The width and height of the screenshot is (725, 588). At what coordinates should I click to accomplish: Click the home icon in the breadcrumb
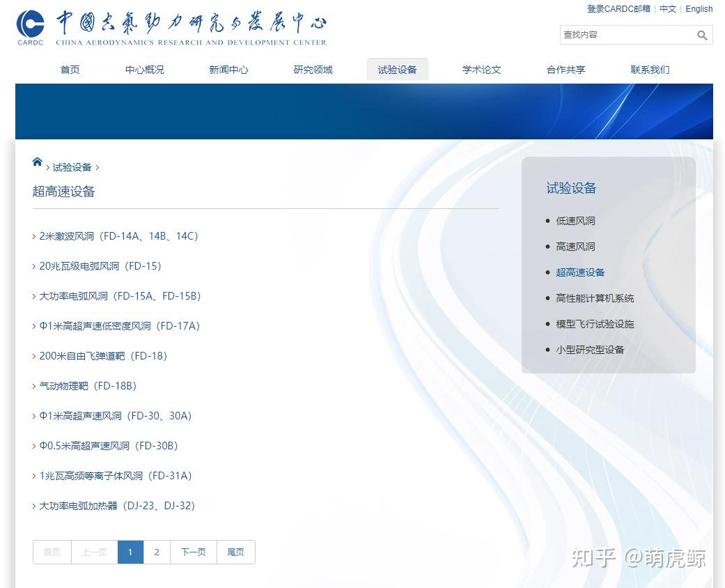(x=37, y=162)
